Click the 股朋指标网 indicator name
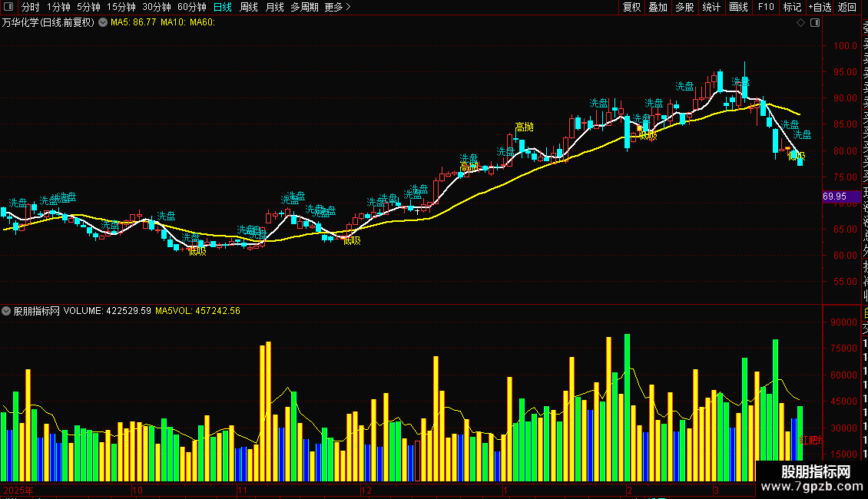Image resolution: width=868 pixels, height=499 pixels. [x=37, y=311]
